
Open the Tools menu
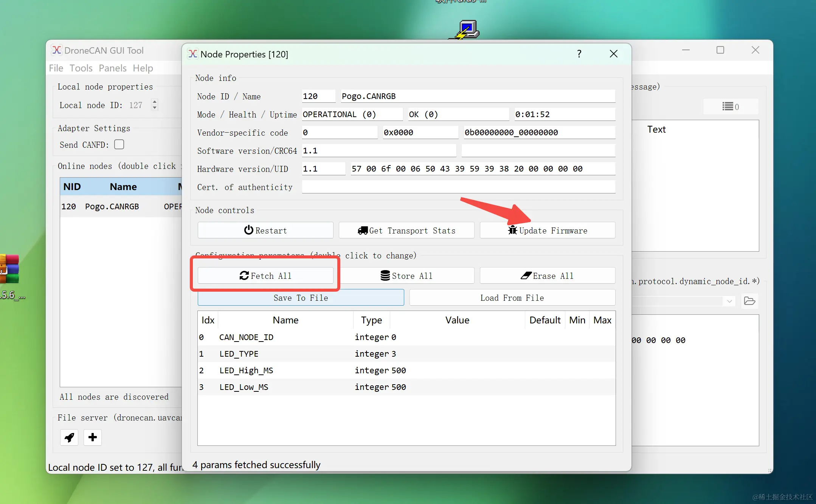[81, 68]
